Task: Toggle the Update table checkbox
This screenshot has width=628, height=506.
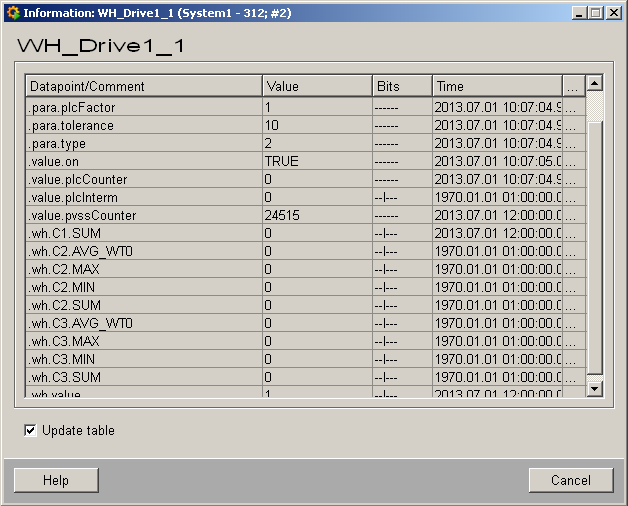Action: (x=30, y=431)
